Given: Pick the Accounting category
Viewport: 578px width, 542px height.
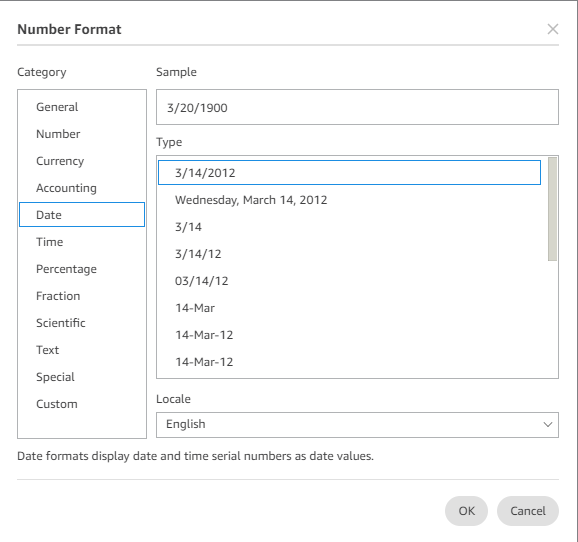Looking at the screenshot, I should (82, 188).
